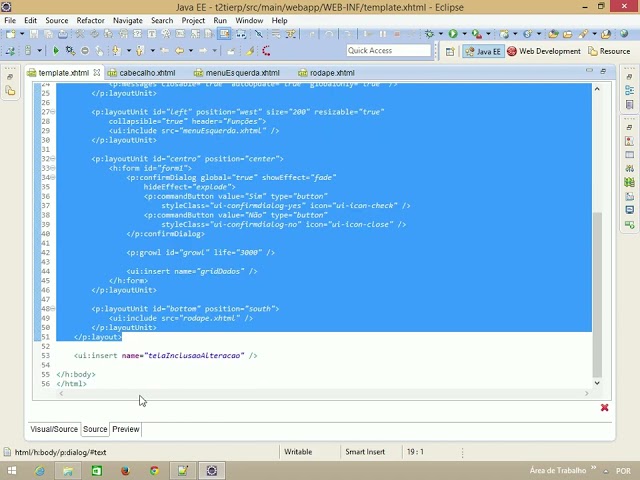This screenshot has height=480, width=640.
Task: Click the editor scroll down arrow
Action: click(597, 383)
